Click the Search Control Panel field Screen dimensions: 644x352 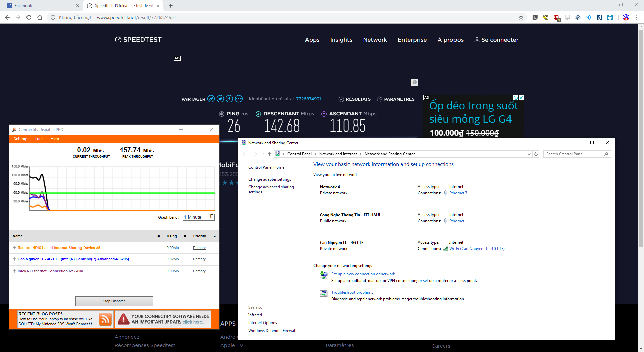pos(577,154)
